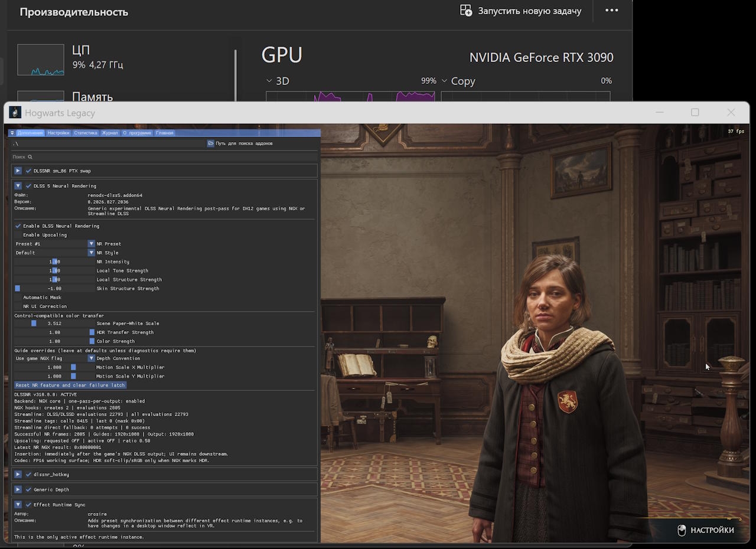Enable the NR UI Correction checkbox
This screenshot has width=756, height=549.
tap(18, 306)
